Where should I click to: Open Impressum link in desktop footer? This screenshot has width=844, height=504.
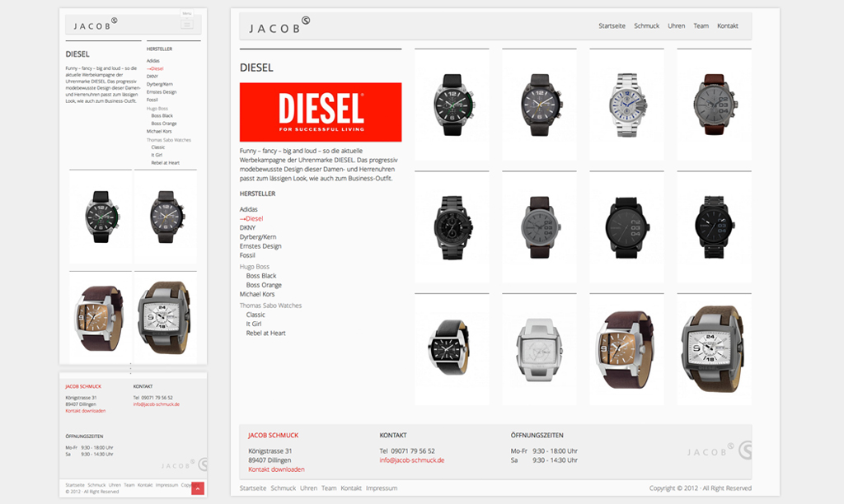382,488
